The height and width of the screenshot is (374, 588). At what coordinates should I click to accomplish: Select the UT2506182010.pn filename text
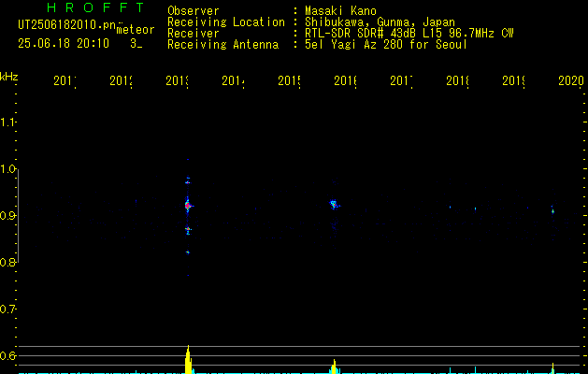pyautogui.click(x=67, y=25)
